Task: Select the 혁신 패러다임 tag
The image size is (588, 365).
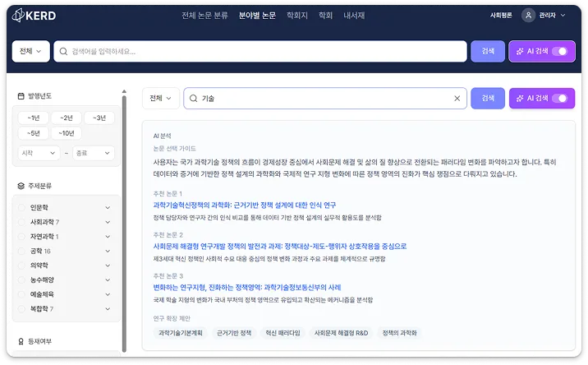Action: click(x=283, y=333)
